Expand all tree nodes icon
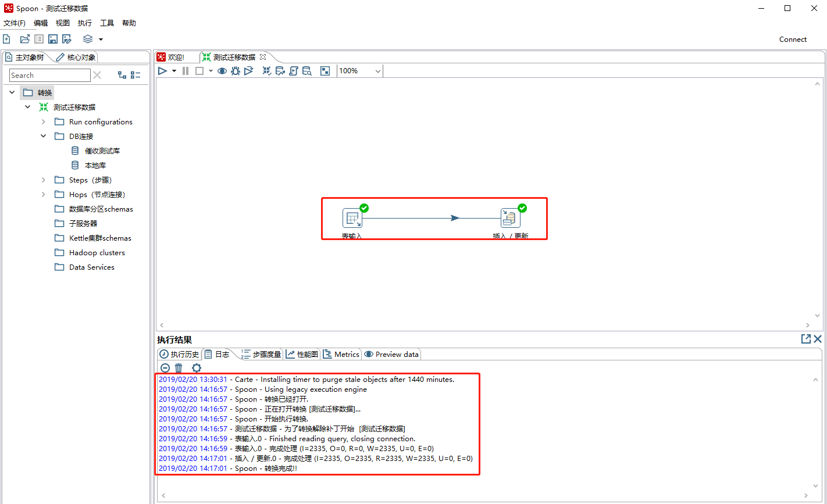Screen dimensions: 827x504 coord(122,75)
